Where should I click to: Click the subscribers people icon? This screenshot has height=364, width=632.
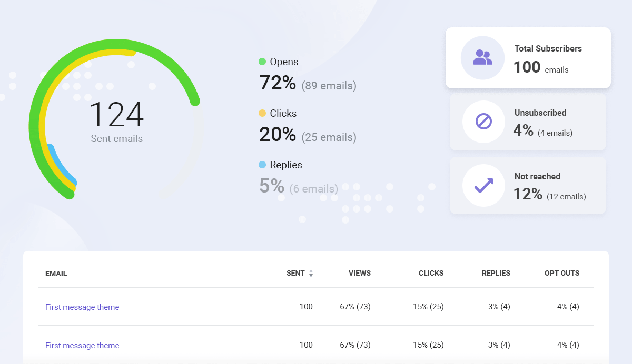pos(482,58)
